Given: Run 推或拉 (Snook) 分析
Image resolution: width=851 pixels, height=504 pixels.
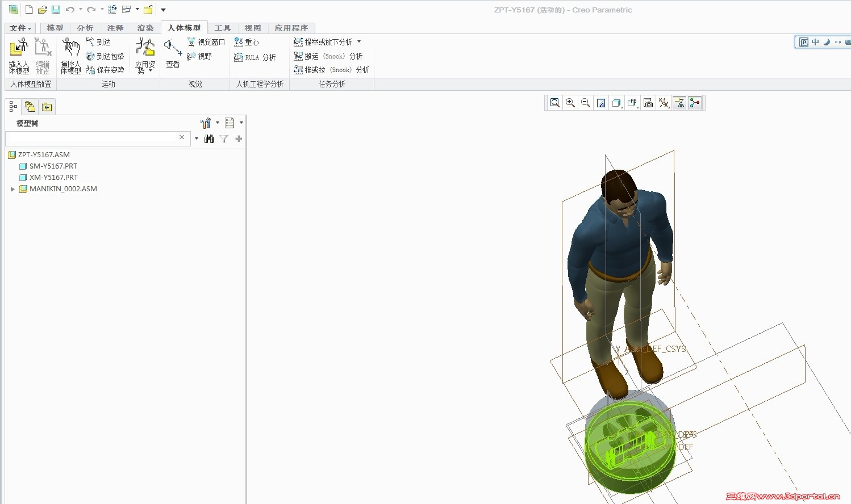Looking at the screenshot, I should point(331,70).
